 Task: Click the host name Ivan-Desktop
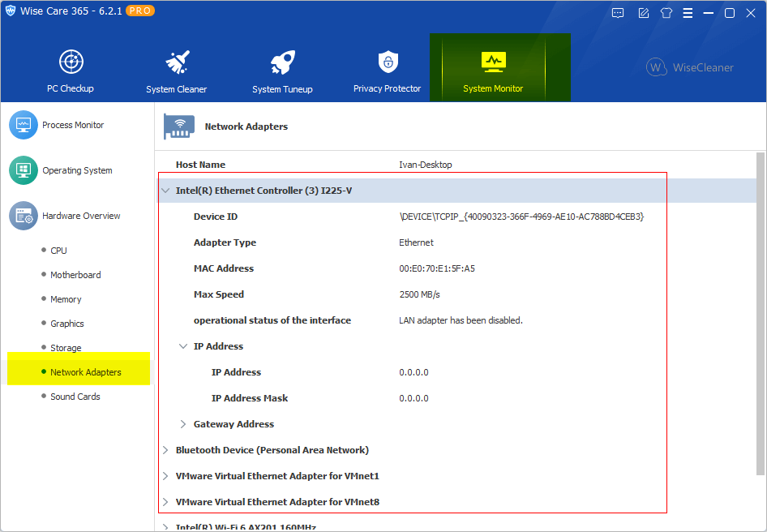tap(426, 165)
